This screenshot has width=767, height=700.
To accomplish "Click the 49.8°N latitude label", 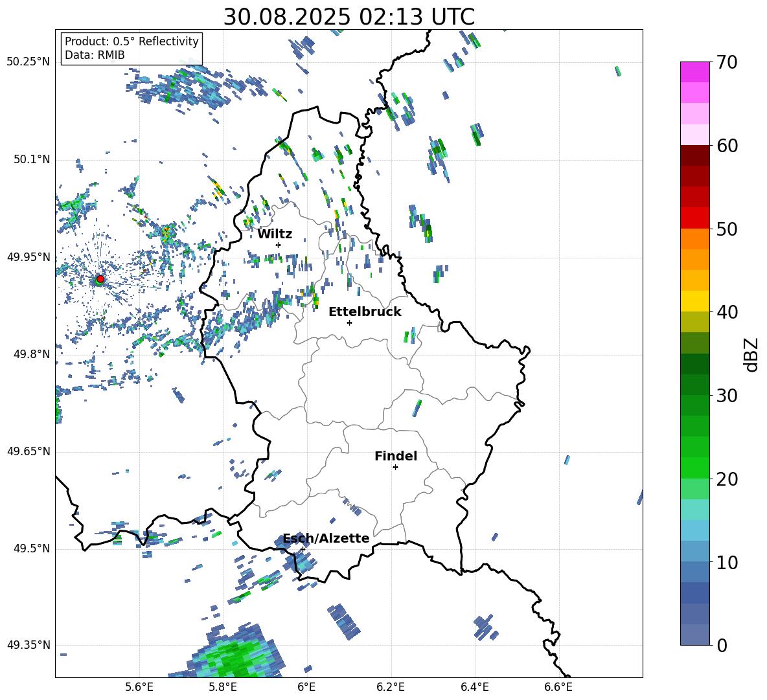I will 31,354.
